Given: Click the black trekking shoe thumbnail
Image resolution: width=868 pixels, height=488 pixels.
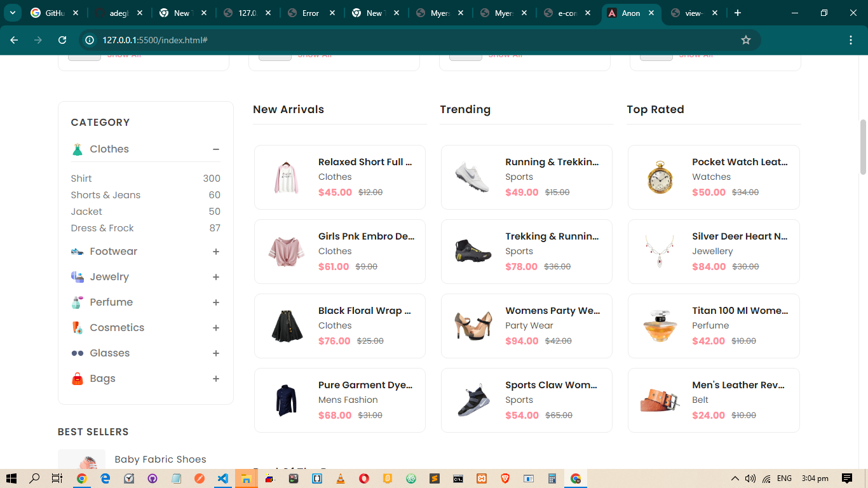Looking at the screenshot, I should point(473,252).
